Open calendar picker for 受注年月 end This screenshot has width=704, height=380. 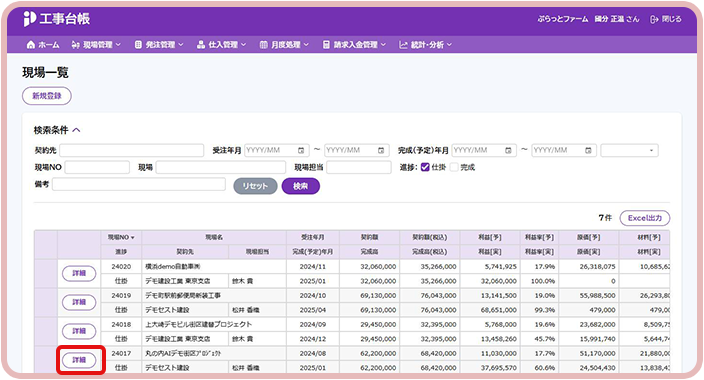(x=381, y=150)
